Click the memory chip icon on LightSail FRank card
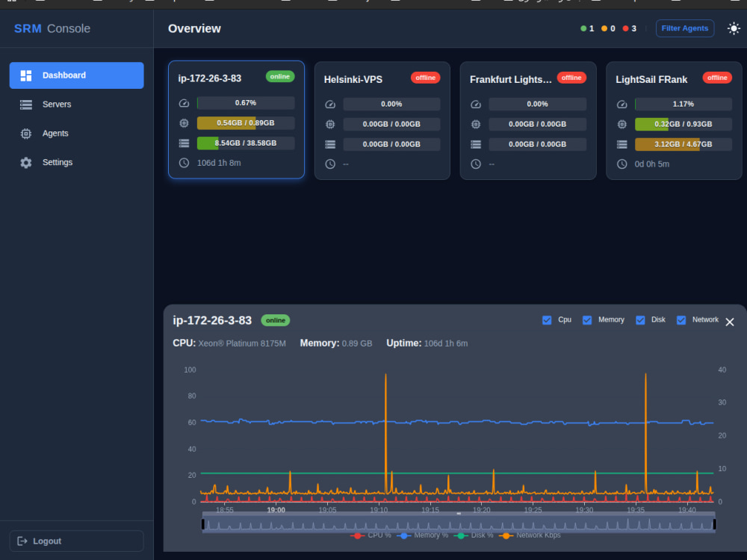747x560 pixels. tap(622, 124)
